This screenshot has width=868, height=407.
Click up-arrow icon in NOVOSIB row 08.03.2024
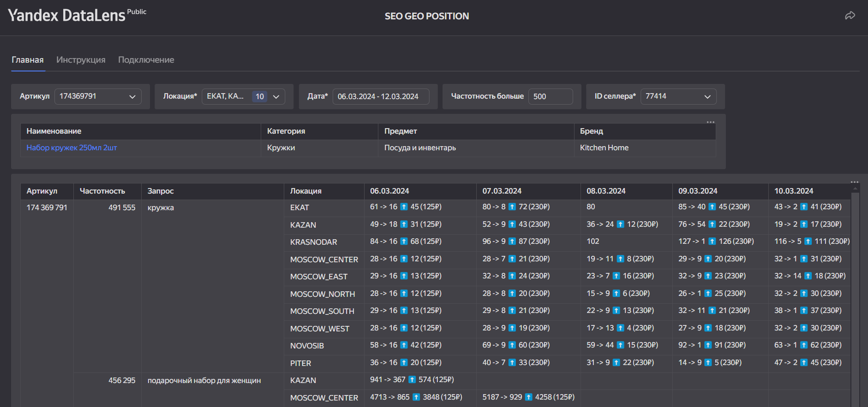pos(620,345)
